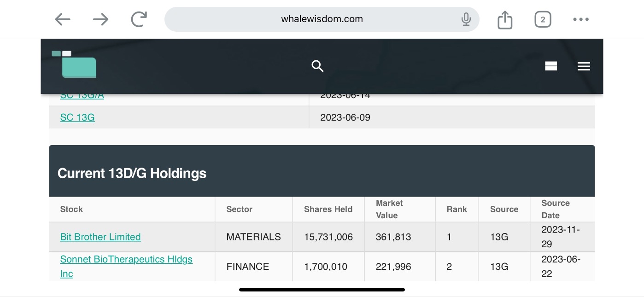Sort table by Source Date column
644x297 pixels.
click(x=556, y=209)
